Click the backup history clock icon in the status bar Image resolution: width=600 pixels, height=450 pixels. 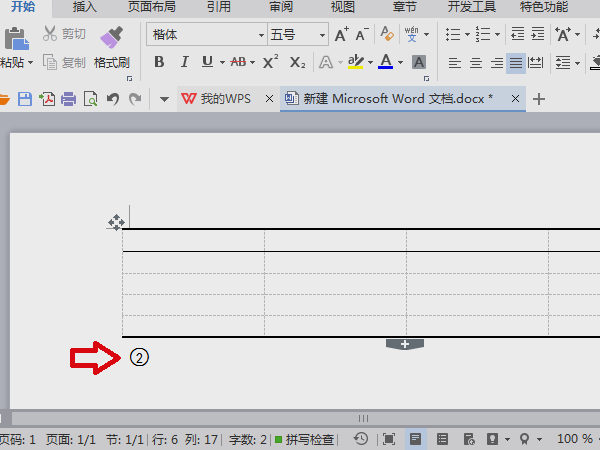pyautogui.click(x=361, y=439)
